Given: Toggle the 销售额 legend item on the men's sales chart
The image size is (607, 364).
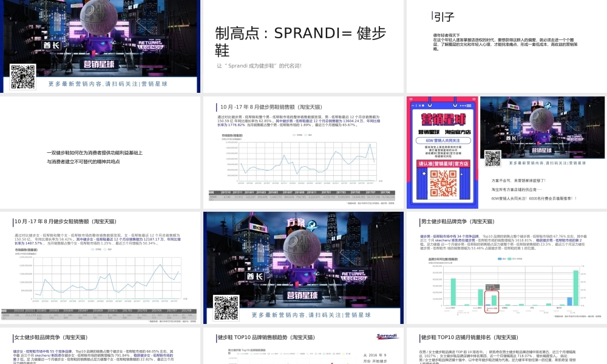Looking at the screenshot, I should click(x=295, y=135).
